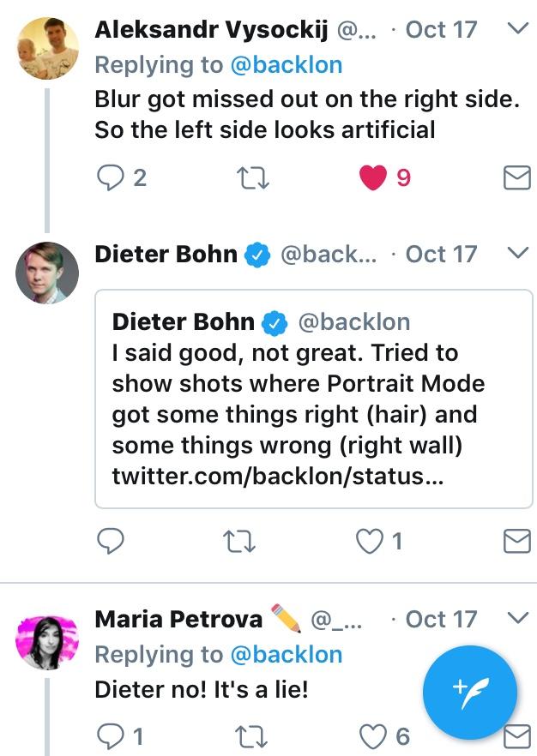
Task: Reply to Maria Petrova's tweet
Action: pyautogui.click(x=110, y=735)
